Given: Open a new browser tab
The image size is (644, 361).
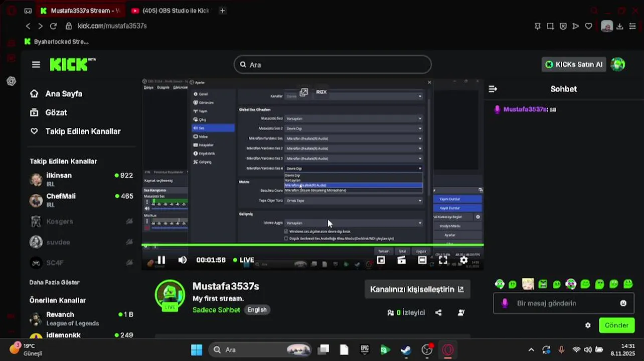Looking at the screenshot, I should pyautogui.click(x=222, y=11).
